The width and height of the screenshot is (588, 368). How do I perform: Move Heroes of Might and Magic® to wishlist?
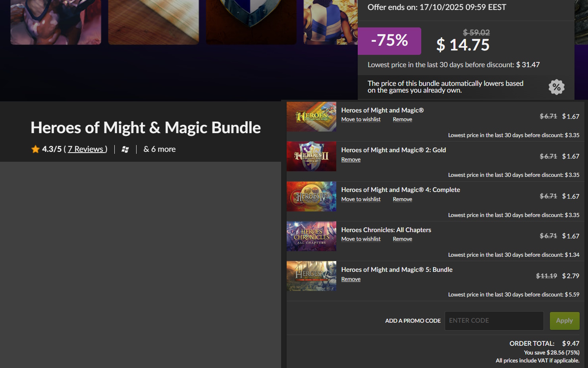click(361, 119)
